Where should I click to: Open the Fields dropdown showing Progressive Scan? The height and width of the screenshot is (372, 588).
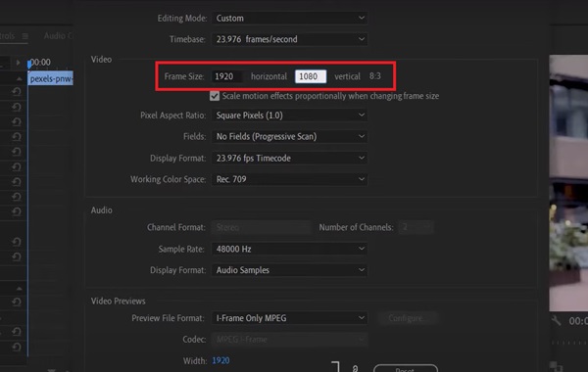289,136
